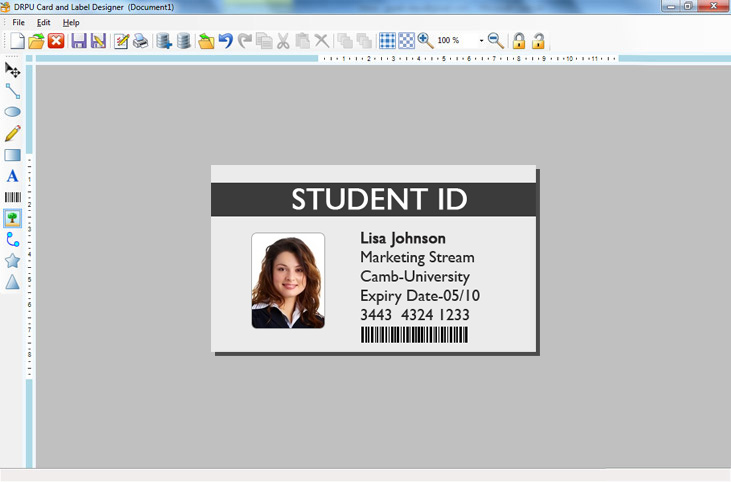Select the Star shape tool

[x=12, y=261]
